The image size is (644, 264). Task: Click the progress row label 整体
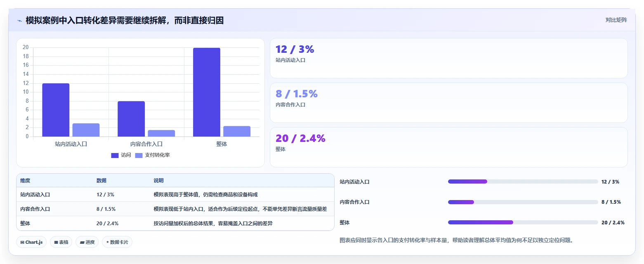(344, 222)
